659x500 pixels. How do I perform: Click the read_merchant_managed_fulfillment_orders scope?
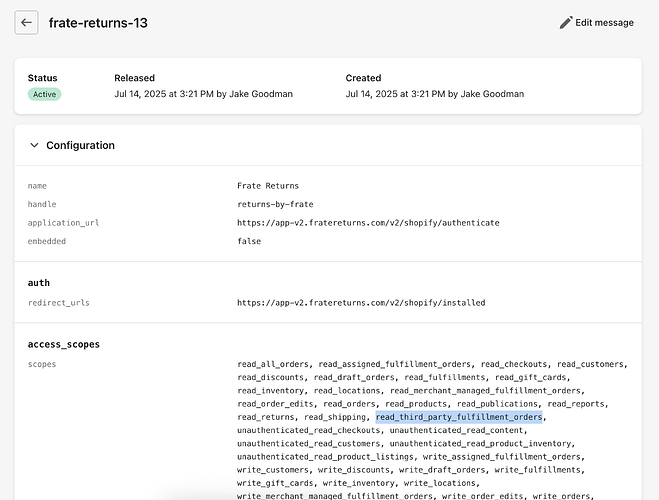coord(485,391)
